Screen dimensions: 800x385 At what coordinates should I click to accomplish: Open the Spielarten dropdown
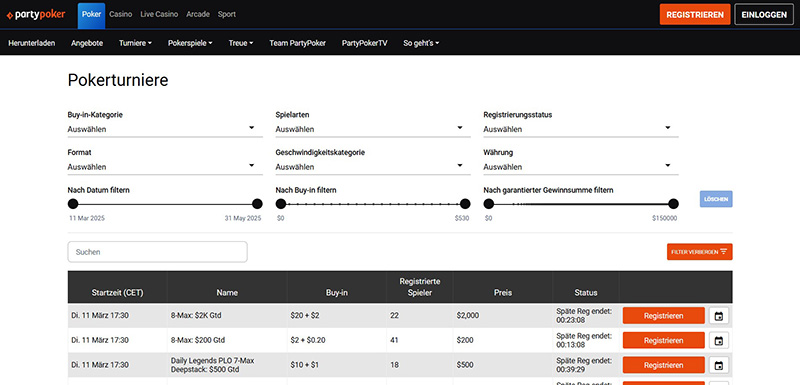373,129
